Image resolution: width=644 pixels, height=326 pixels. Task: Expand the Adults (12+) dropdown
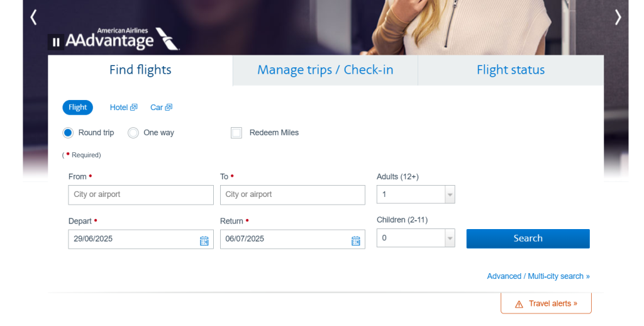[450, 194]
